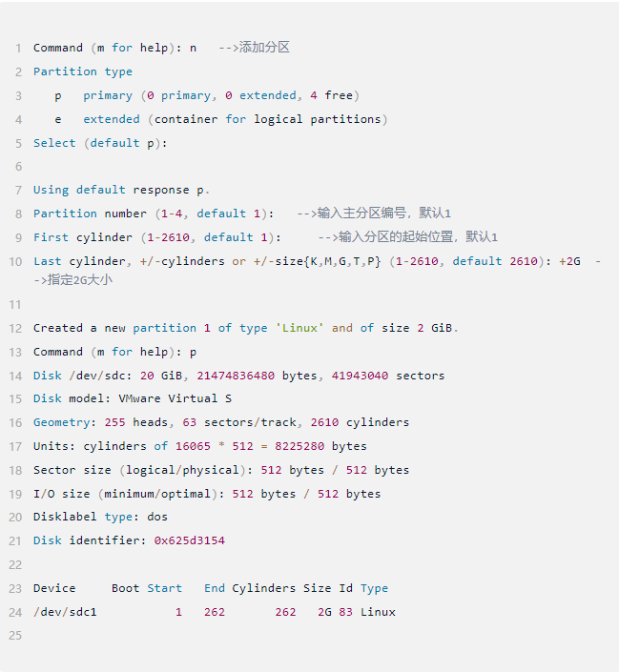Click '/dev/sdc1' entry on line 24
The width and height of the screenshot is (619, 672).
click(65, 612)
